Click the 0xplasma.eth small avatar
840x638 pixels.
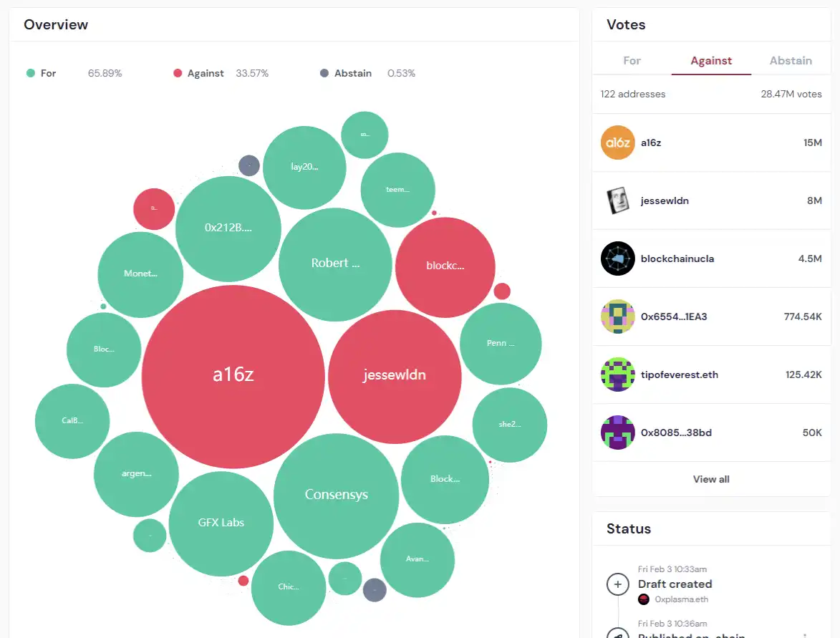643,599
